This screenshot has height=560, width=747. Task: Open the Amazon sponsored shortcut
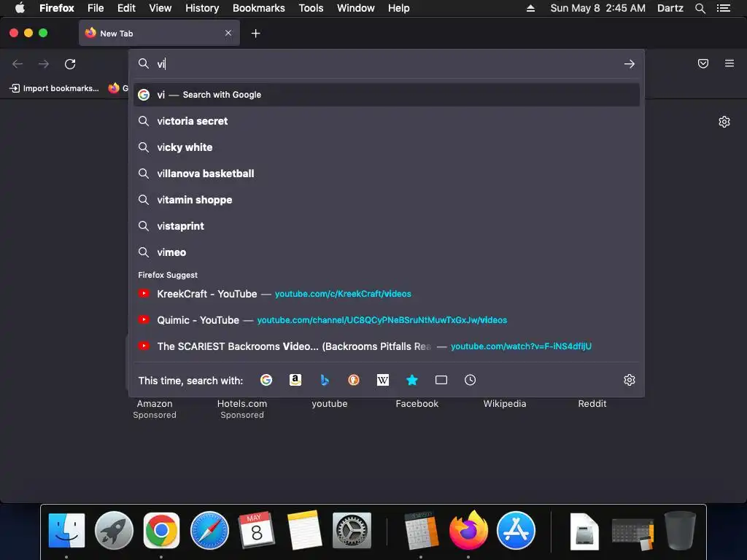tap(155, 408)
